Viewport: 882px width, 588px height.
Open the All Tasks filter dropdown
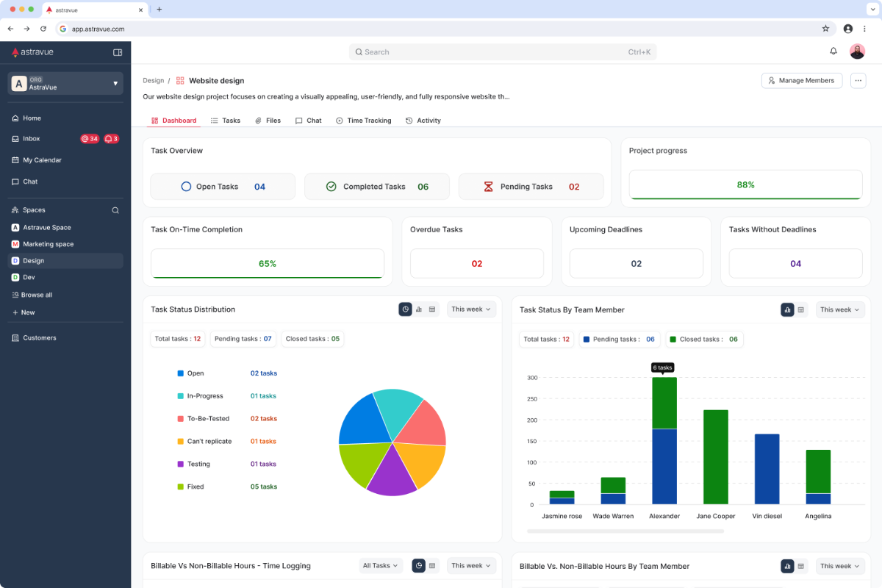click(x=380, y=566)
